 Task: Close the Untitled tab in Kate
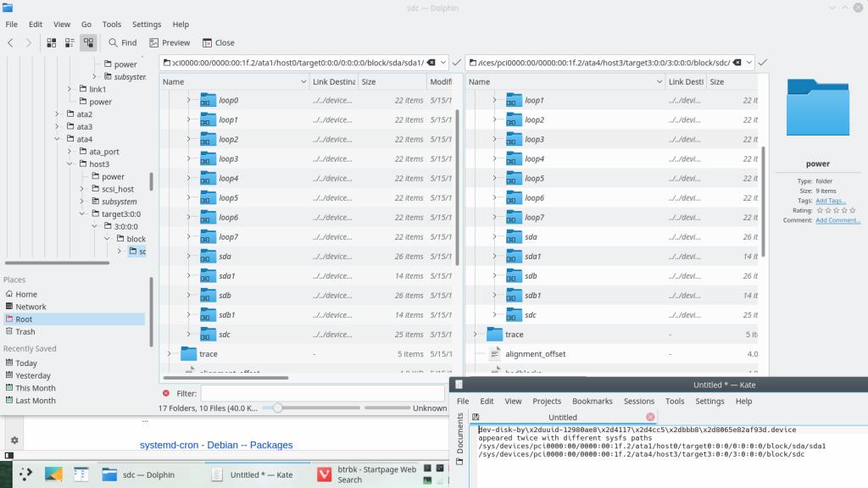coord(650,417)
